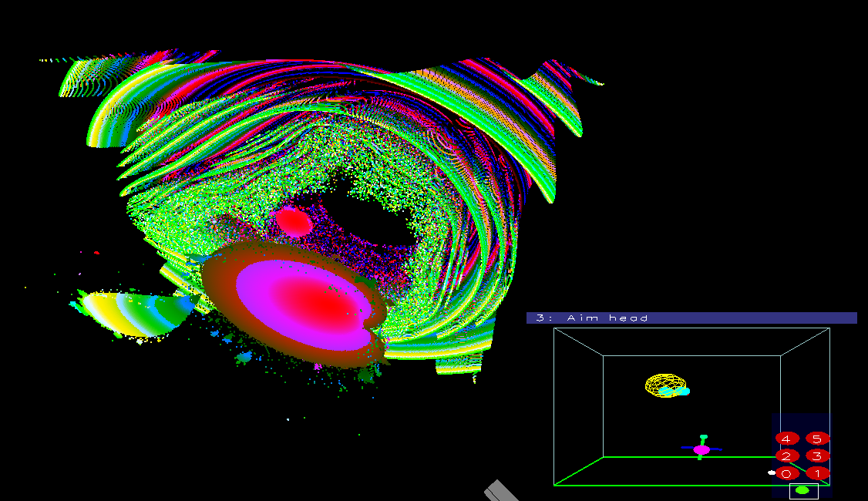Select red mode button 3
This screenshot has height=501, width=868.
click(x=817, y=456)
